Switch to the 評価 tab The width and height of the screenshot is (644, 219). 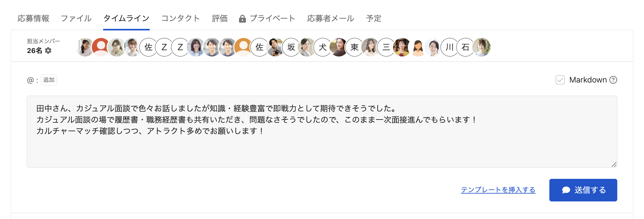[220, 19]
